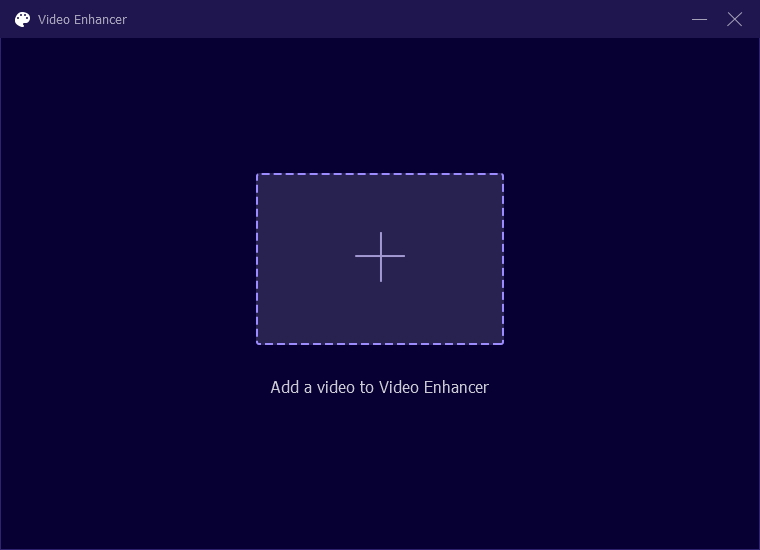Minimize the Video Enhancer window
Image resolution: width=760 pixels, height=550 pixels.
coord(699,19)
